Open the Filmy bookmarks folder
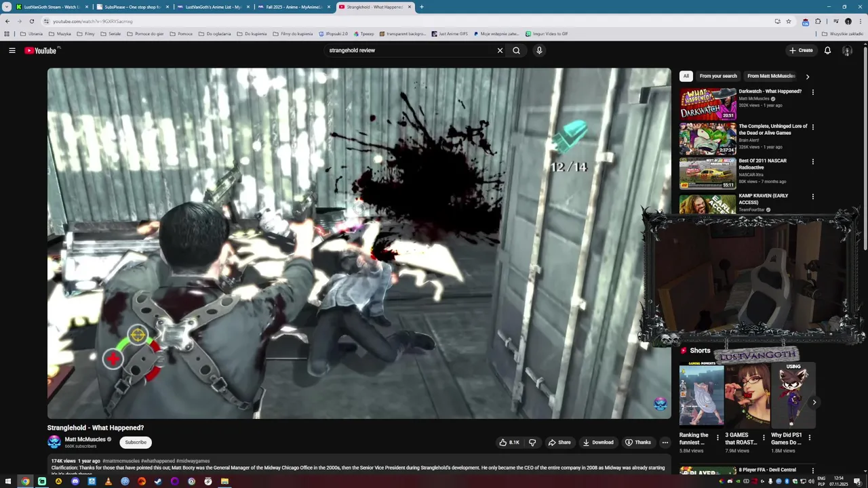Screen dimensions: 868x488 click(86, 33)
